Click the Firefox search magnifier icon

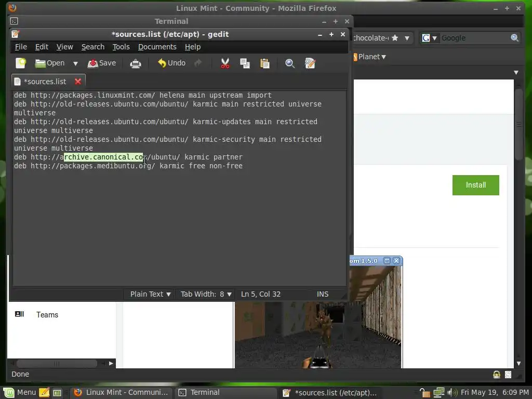click(515, 38)
